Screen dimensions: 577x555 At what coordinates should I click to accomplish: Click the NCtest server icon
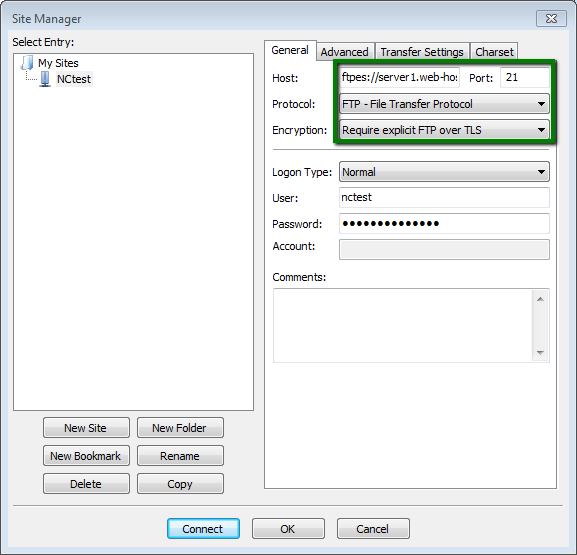coord(45,79)
